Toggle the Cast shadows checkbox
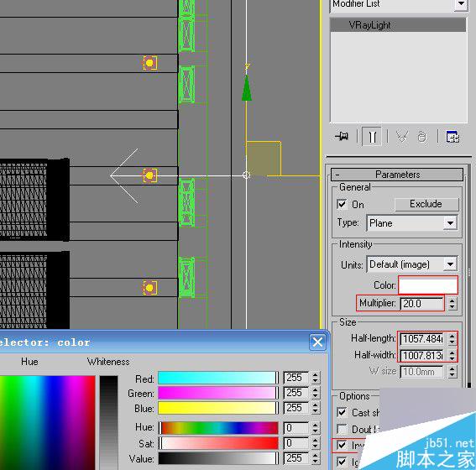 [x=342, y=412]
